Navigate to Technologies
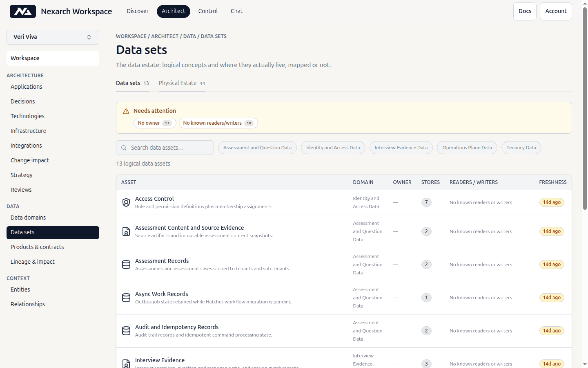This screenshot has width=588, height=368. [x=53, y=116]
